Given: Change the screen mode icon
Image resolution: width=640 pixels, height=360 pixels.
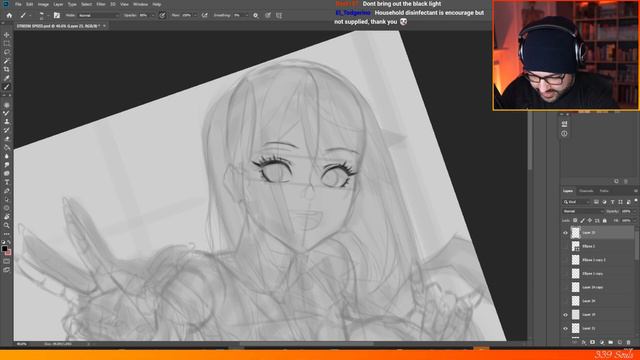Looking at the screenshot, I should [x=7, y=270].
